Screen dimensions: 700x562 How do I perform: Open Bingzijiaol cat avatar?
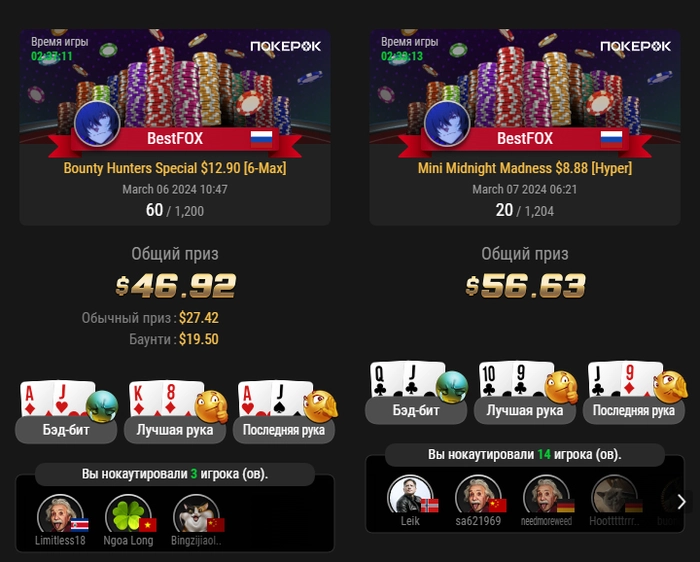196,514
